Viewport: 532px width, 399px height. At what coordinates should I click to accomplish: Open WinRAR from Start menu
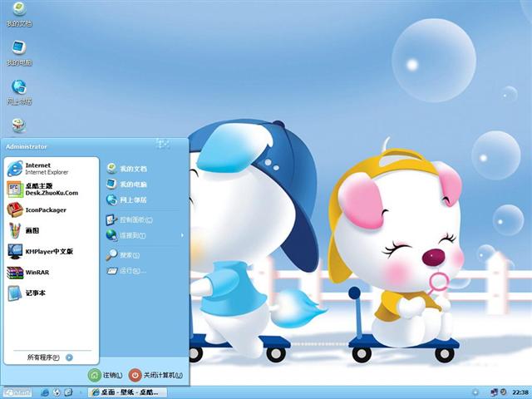tap(51, 272)
